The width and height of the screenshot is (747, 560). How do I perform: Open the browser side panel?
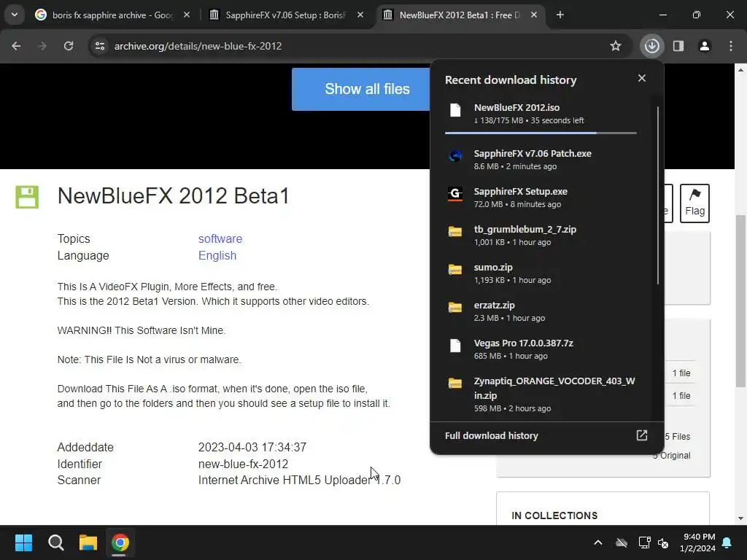pyautogui.click(x=678, y=46)
